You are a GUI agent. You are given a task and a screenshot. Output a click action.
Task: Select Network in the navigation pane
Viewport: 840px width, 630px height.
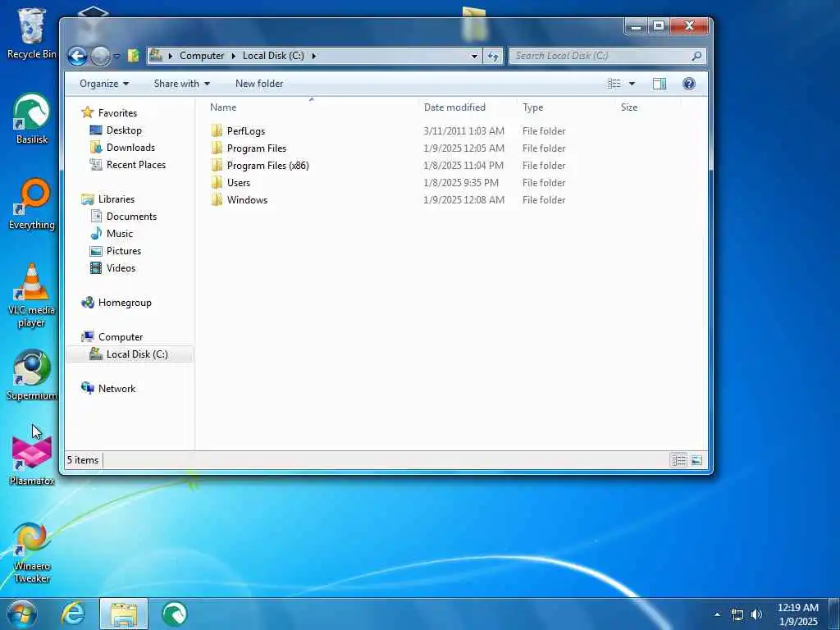point(116,388)
